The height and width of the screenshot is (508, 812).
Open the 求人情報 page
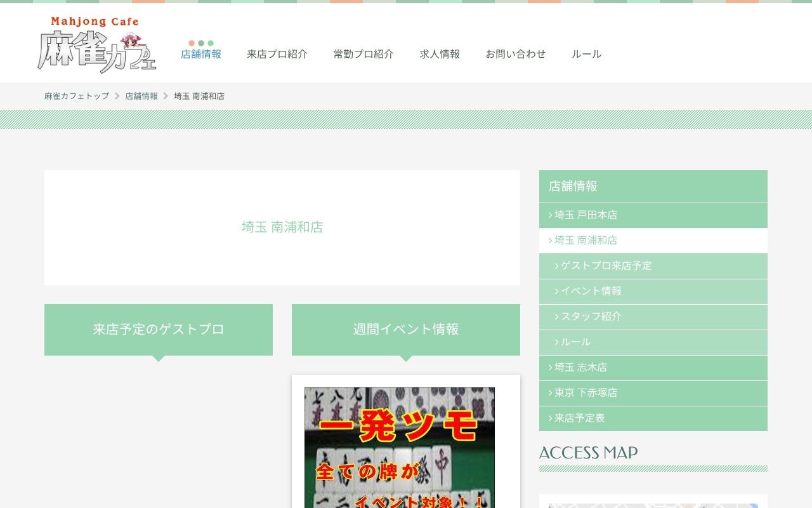pos(440,54)
